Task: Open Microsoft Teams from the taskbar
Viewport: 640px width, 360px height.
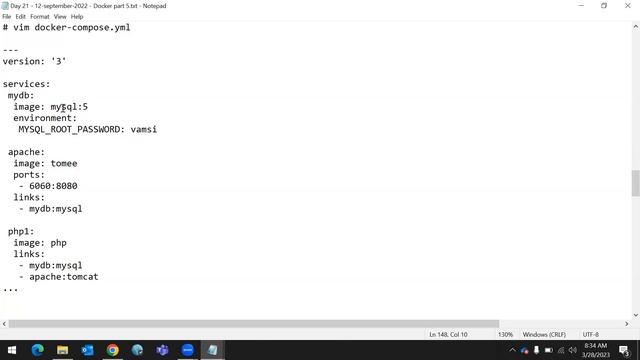Action: pos(162,350)
